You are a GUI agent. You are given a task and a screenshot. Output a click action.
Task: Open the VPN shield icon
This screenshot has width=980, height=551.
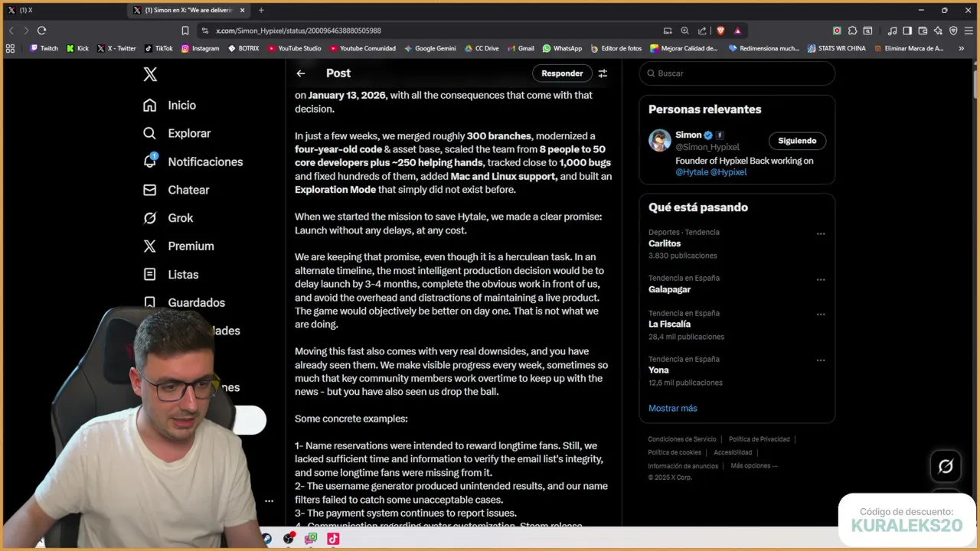[x=953, y=31]
